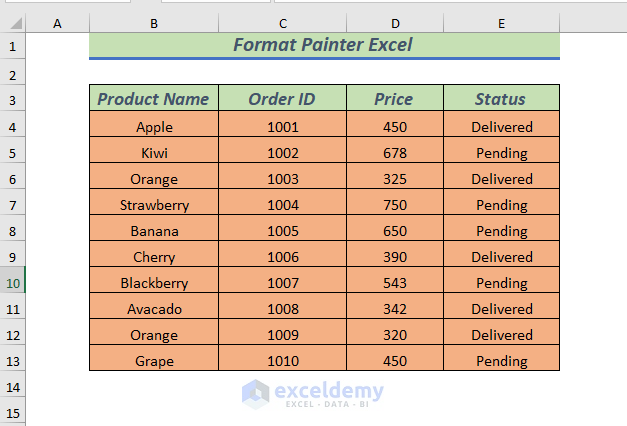The width and height of the screenshot is (627, 426).
Task: Click the Order ID header cell
Action: 283,99
